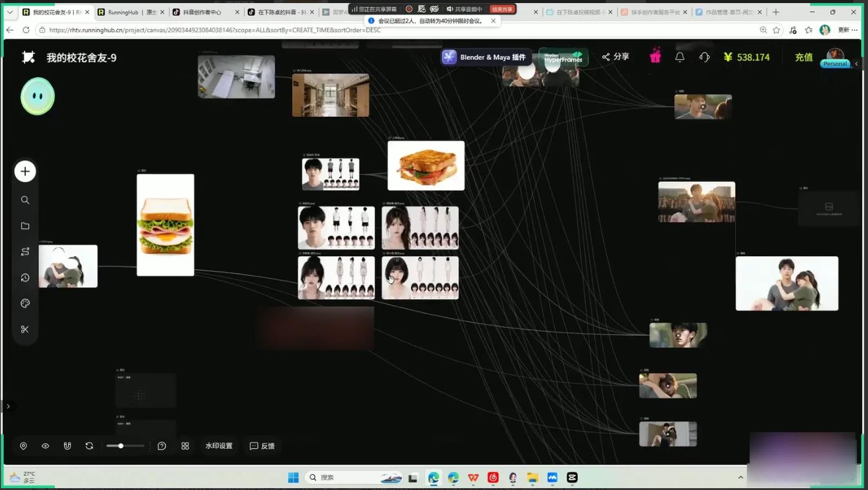Toggle the eye visibility icon
The image size is (868, 490).
coord(46,446)
